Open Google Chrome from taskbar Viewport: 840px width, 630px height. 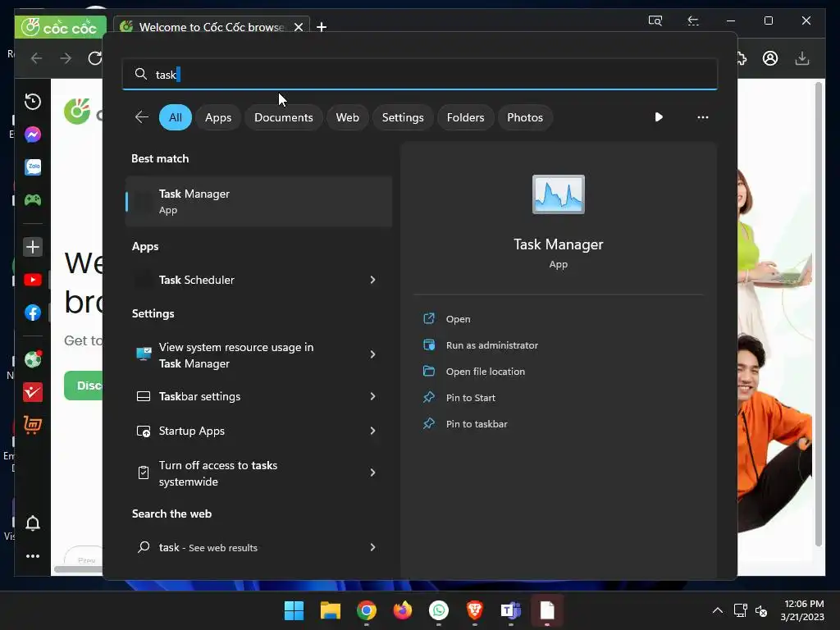[367, 610]
